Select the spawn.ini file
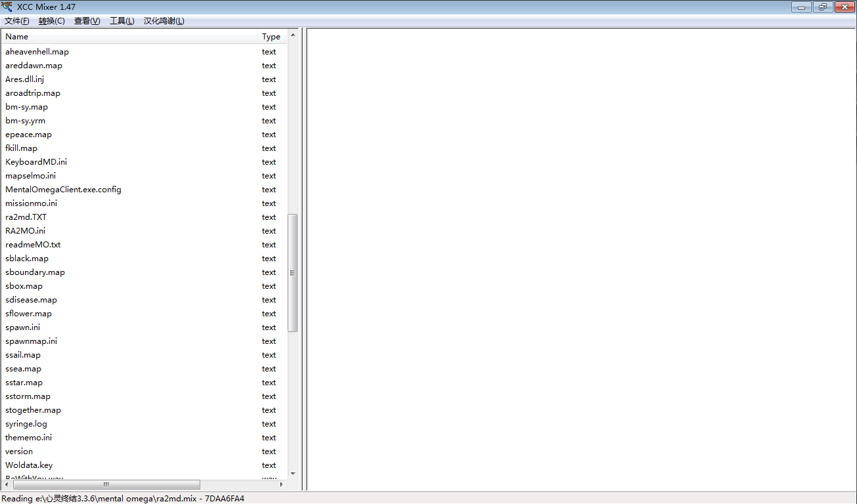This screenshot has height=504, width=857. pyautogui.click(x=22, y=327)
